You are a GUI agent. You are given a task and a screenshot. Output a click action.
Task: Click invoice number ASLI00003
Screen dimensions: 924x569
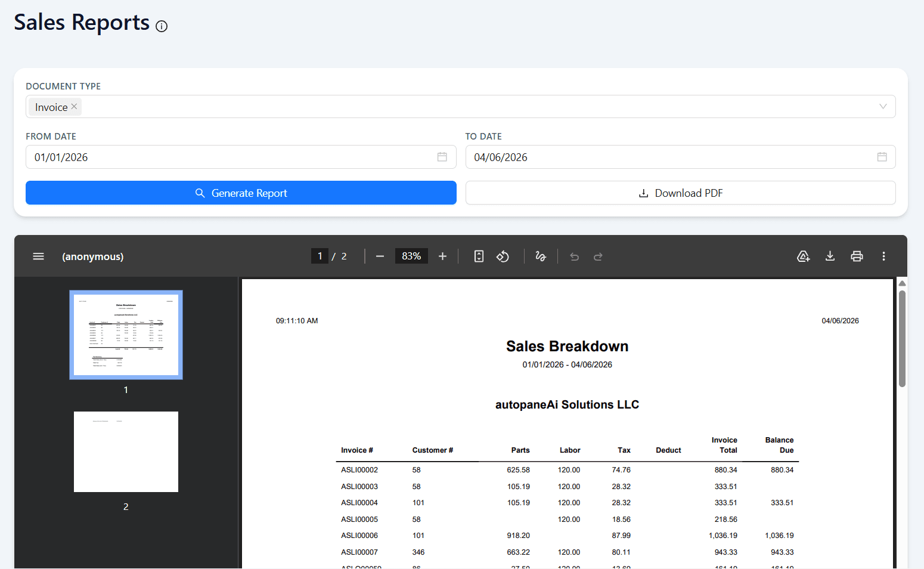(x=359, y=487)
